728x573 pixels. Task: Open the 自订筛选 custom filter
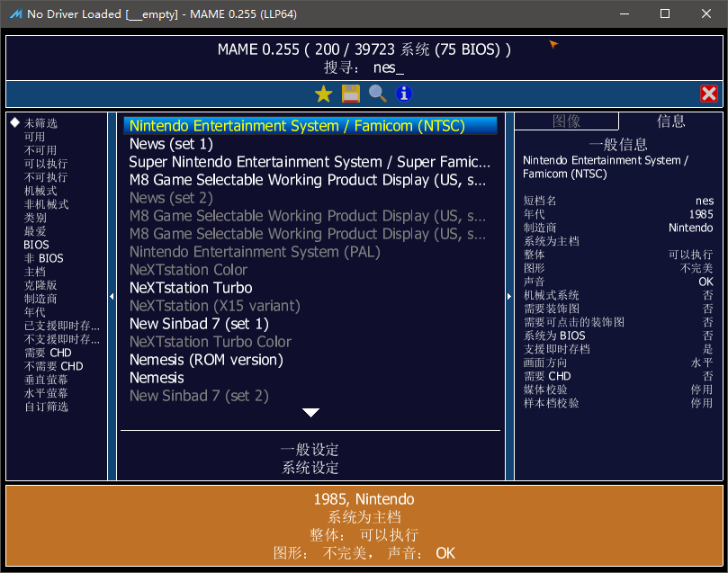point(46,407)
